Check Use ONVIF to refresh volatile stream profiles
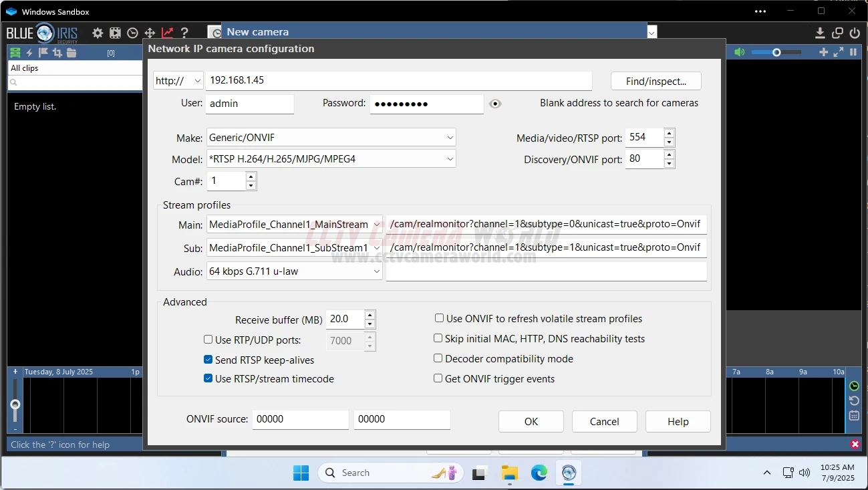Image resolution: width=868 pixels, height=490 pixels. pyautogui.click(x=438, y=318)
